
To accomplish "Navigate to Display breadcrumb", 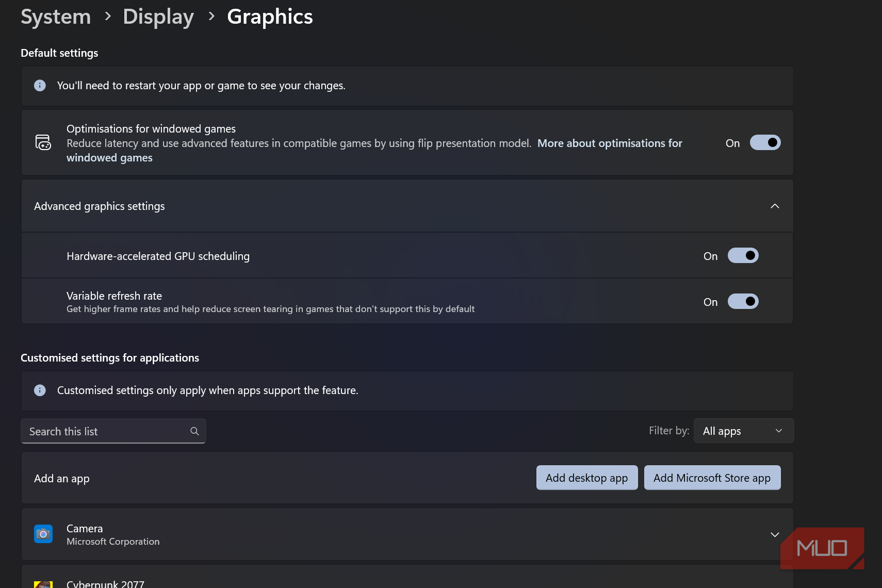I will coord(158,17).
